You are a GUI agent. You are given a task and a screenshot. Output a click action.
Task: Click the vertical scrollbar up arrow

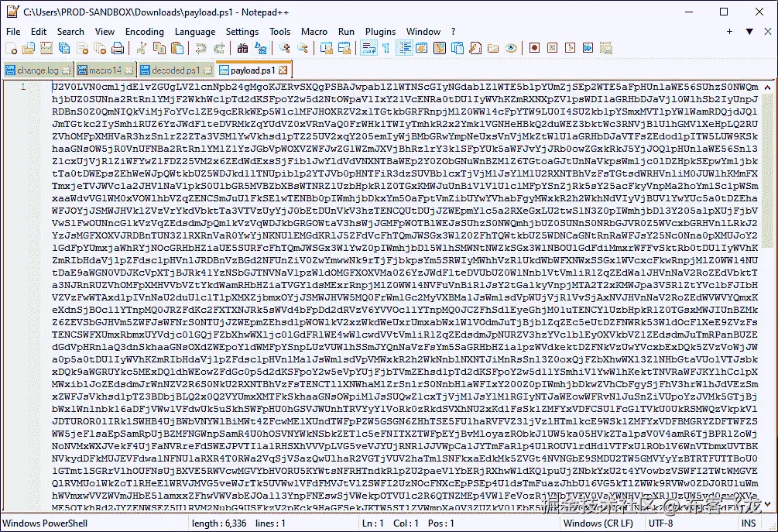click(768, 87)
